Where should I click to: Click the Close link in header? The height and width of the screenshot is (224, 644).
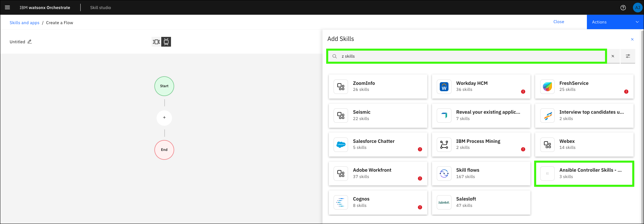pos(559,22)
